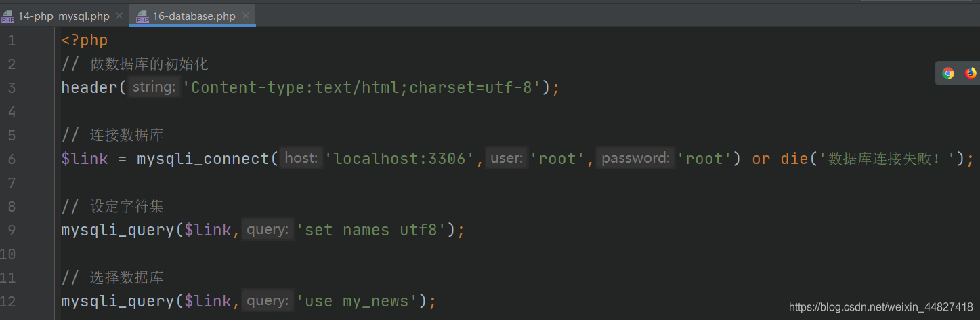Click line number 1 in gutter
Viewport: 980px width, 320px height.
11,41
